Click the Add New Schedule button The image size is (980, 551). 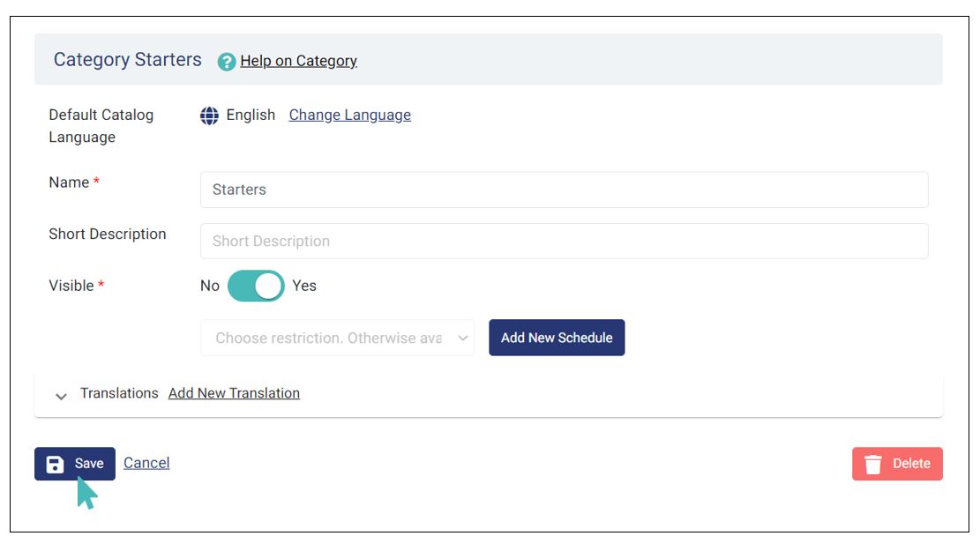click(557, 338)
